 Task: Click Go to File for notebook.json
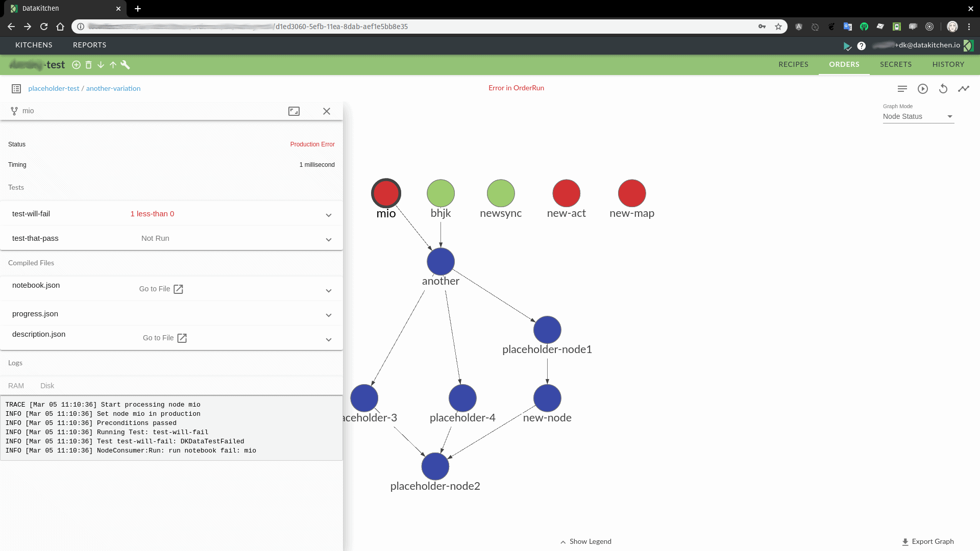161,289
